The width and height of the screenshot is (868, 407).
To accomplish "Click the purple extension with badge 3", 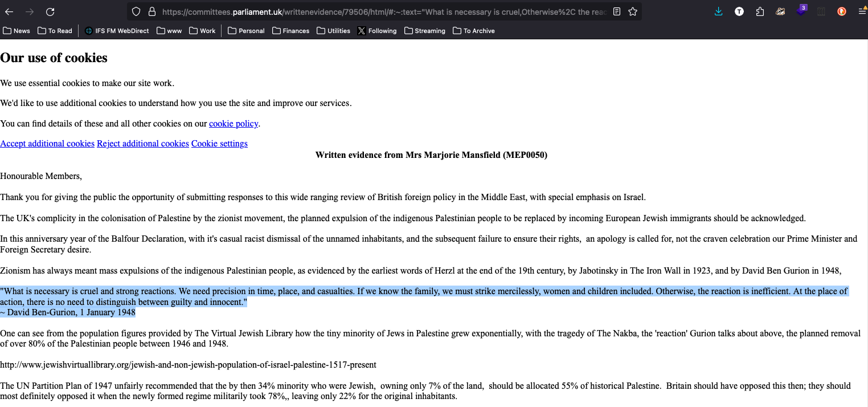I will click(801, 12).
